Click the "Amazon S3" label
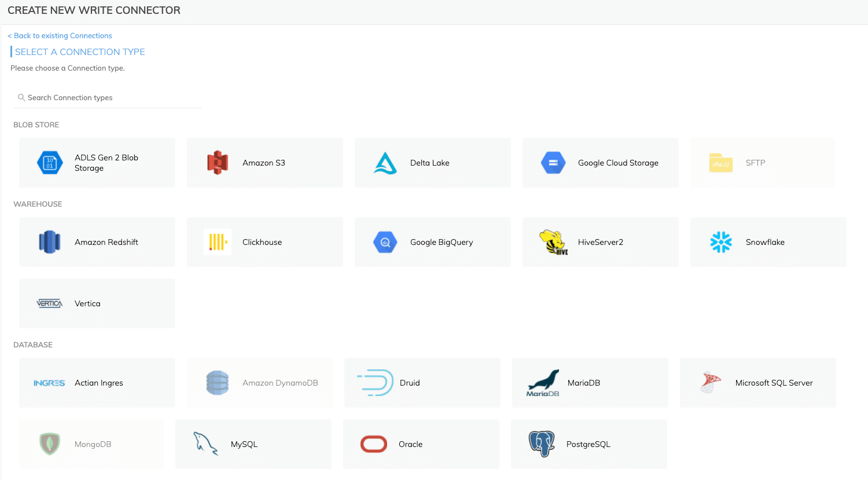This screenshot has width=868, height=480. click(x=264, y=163)
